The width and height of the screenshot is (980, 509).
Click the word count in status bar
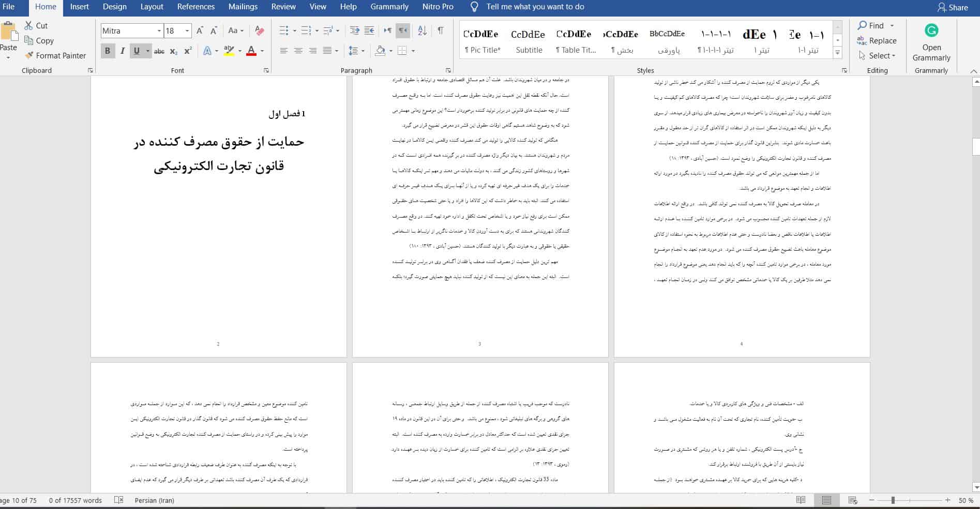click(76, 500)
